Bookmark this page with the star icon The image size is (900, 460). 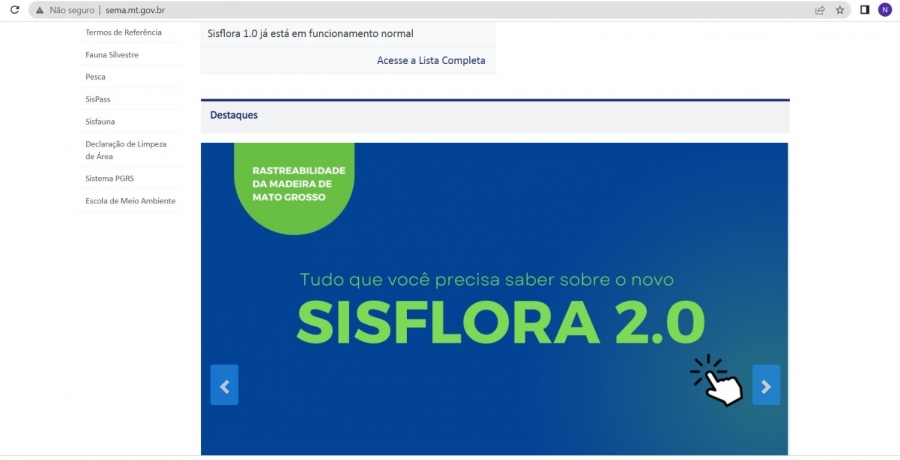pos(840,10)
